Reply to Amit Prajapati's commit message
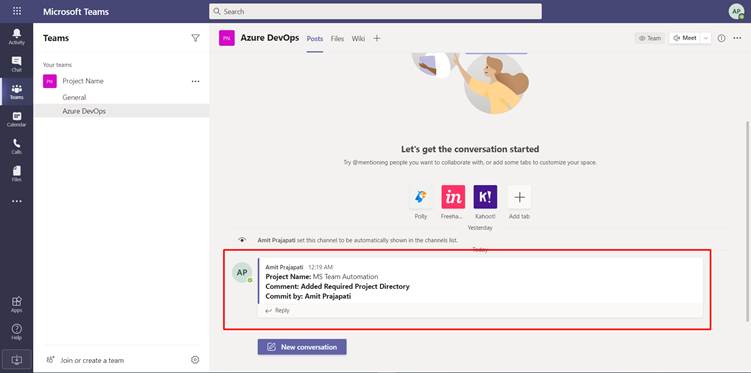Screen dimensions: 751x373 [x=278, y=310]
